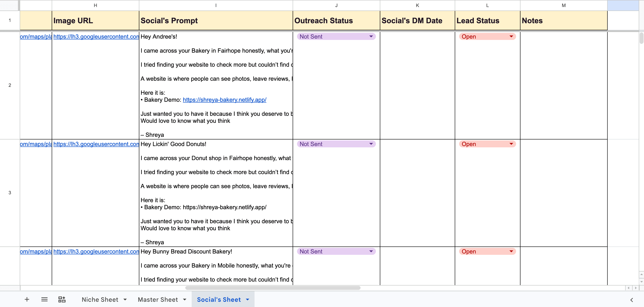Switch to the Niche Sheet tab

(100, 300)
